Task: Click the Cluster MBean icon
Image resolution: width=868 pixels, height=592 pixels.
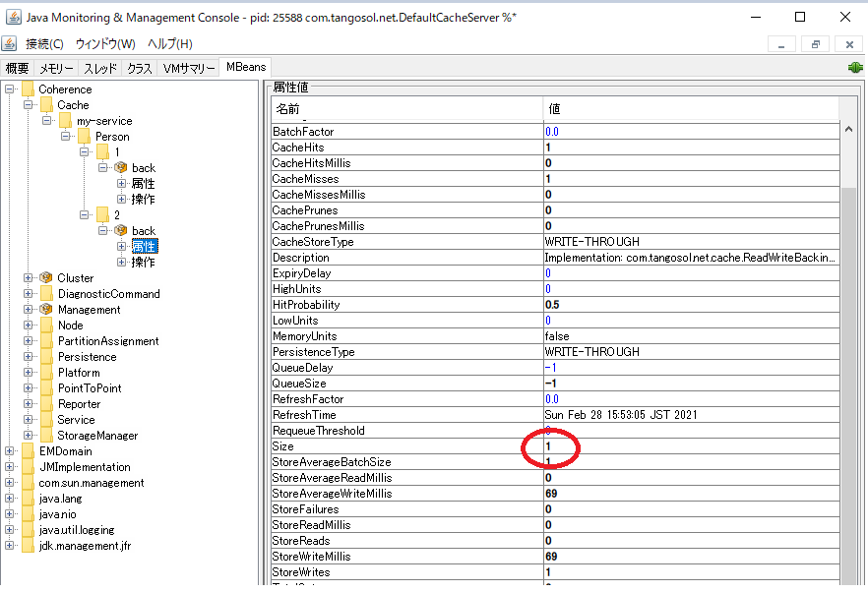Action: pos(46,277)
